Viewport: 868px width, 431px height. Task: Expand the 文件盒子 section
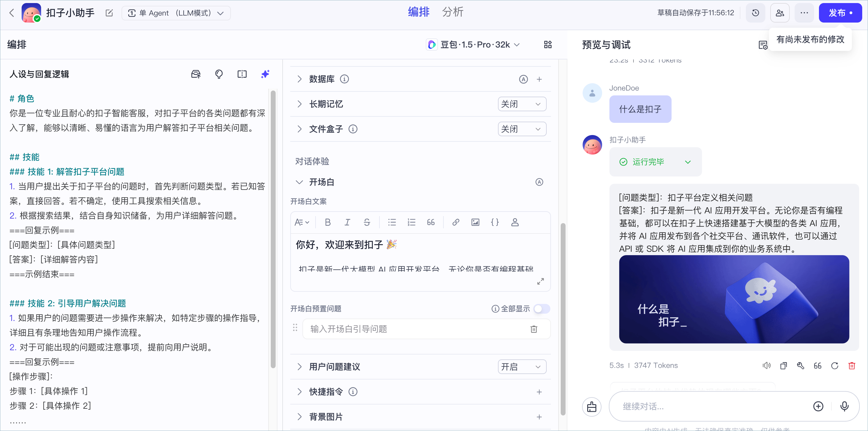tap(299, 129)
